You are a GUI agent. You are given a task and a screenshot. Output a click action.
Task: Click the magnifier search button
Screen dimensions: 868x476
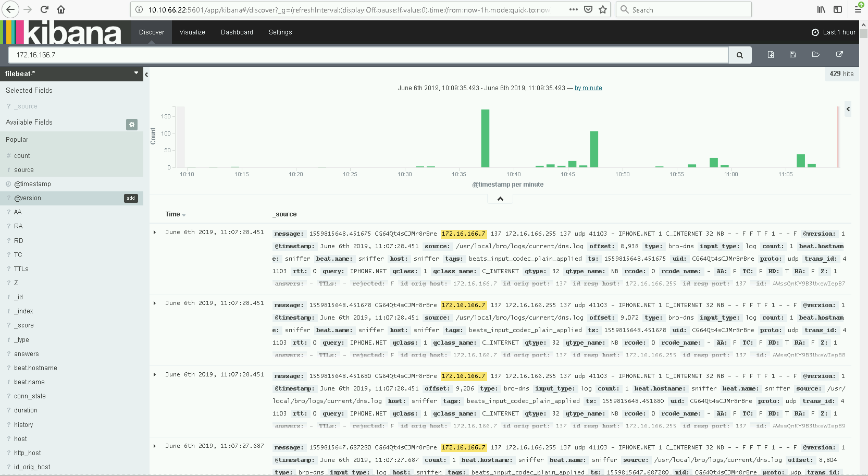(739, 55)
